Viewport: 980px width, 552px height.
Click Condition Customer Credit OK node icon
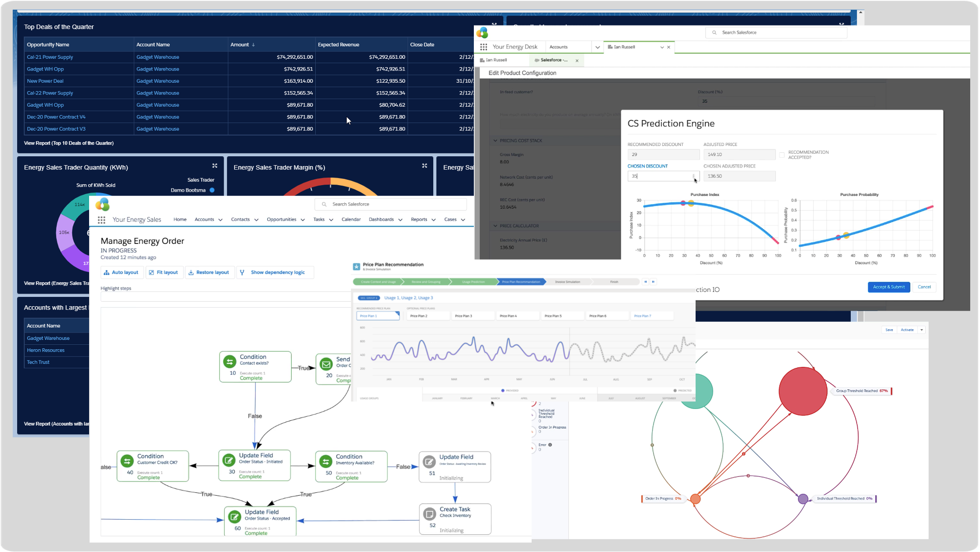point(127,461)
